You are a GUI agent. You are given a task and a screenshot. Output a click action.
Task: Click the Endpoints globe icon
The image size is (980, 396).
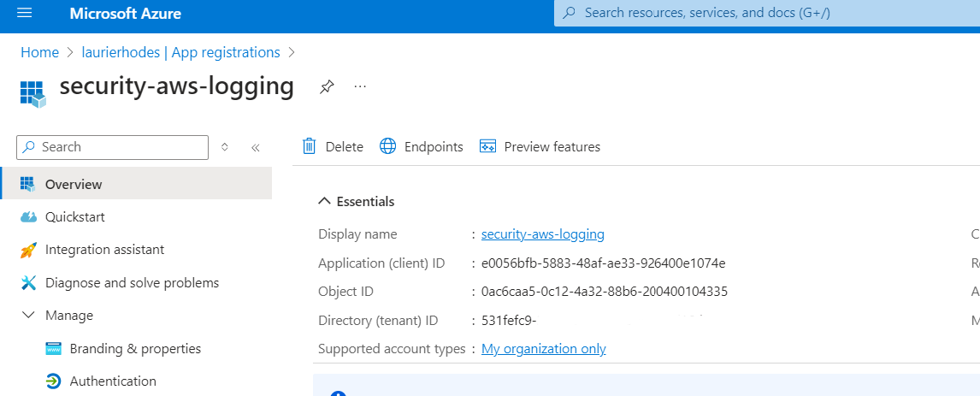pyautogui.click(x=388, y=146)
